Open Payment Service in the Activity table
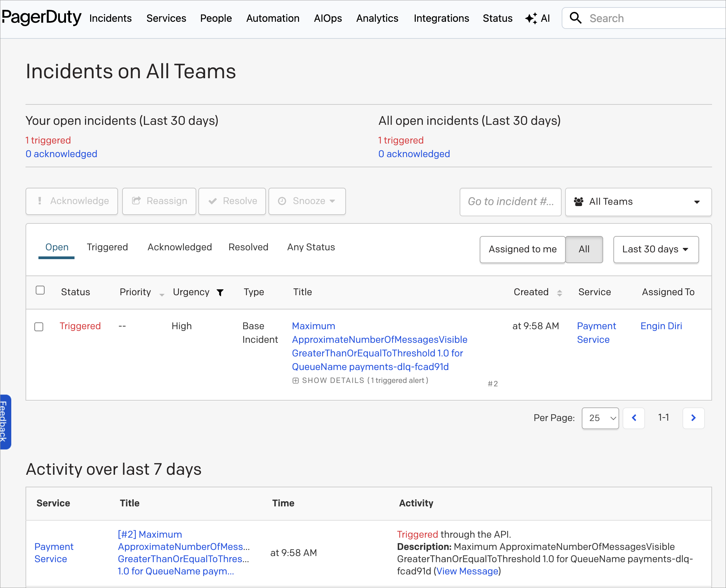The image size is (726, 588). (54, 553)
